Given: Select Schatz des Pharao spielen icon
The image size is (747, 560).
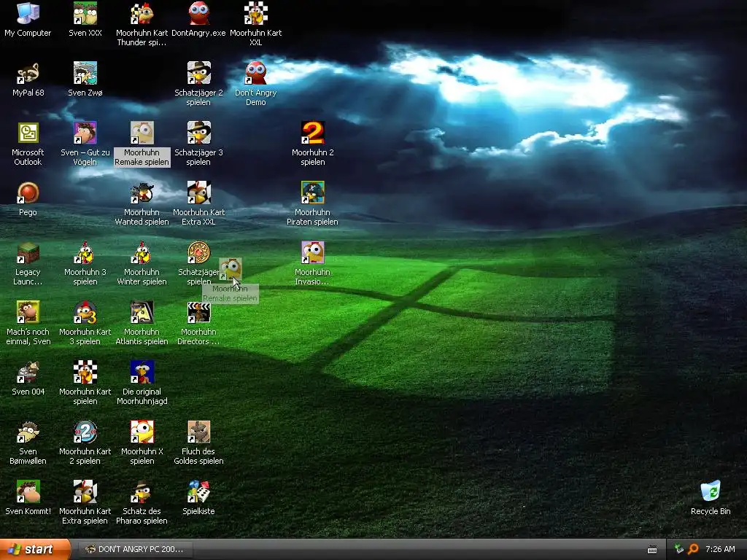Looking at the screenshot, I should [x=142, y=491].
